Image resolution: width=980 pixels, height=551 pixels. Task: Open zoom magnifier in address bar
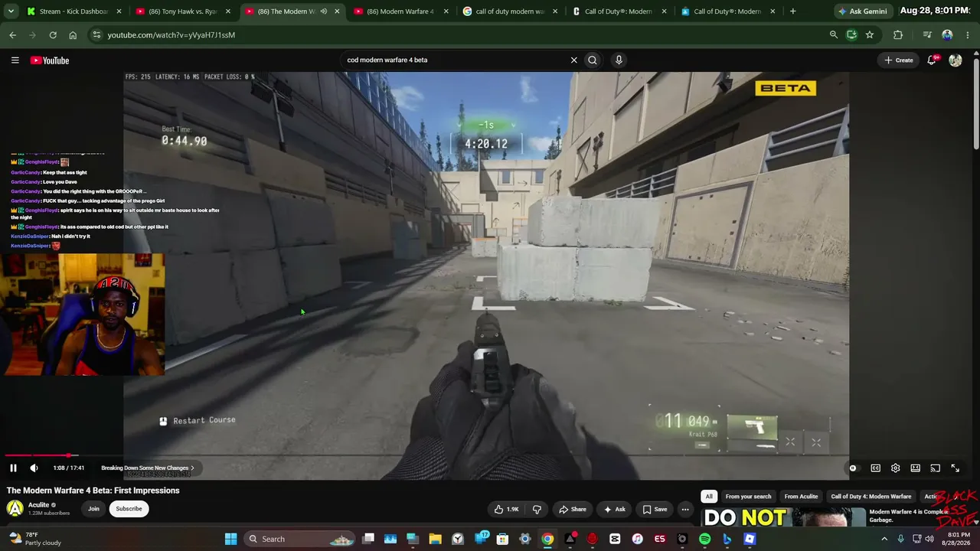point(834,34)
